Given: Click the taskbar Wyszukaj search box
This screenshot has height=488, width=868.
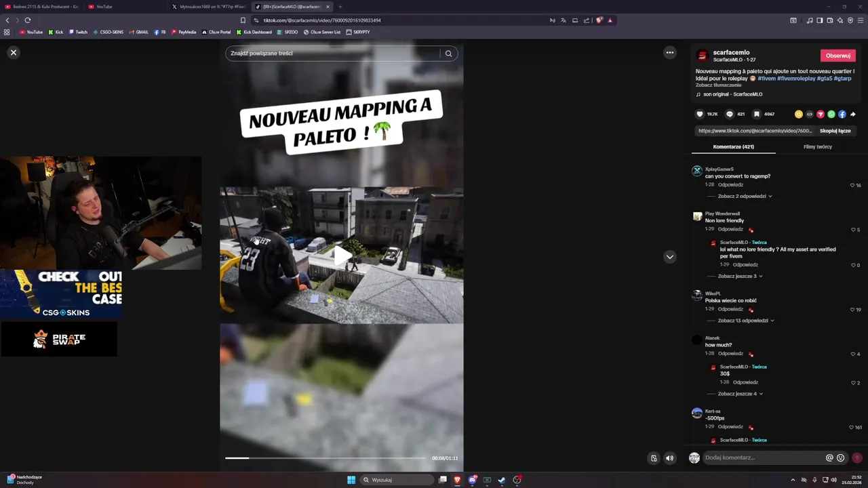Looking at the screenshot, I should coord(397,480).
